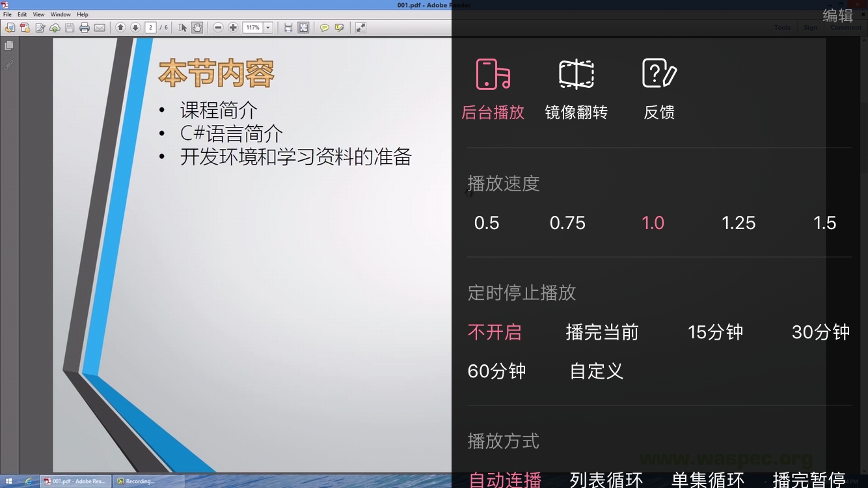Set the stop timer to 30分钟

click(821, 332)
